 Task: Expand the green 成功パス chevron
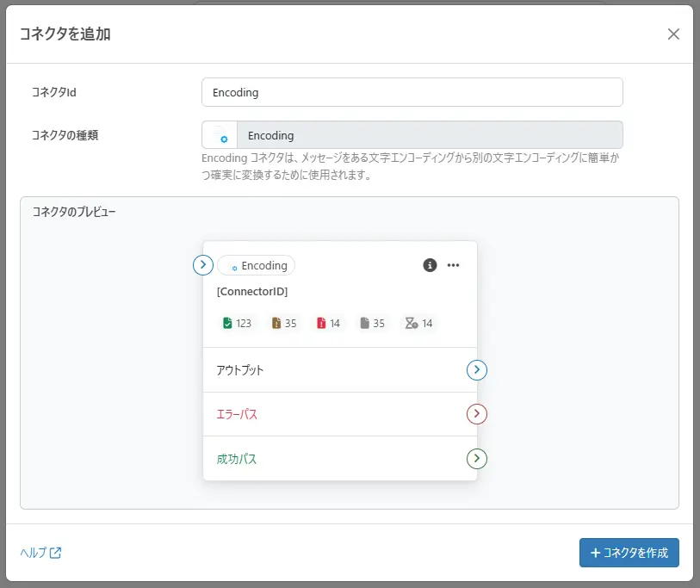[476, 458]
